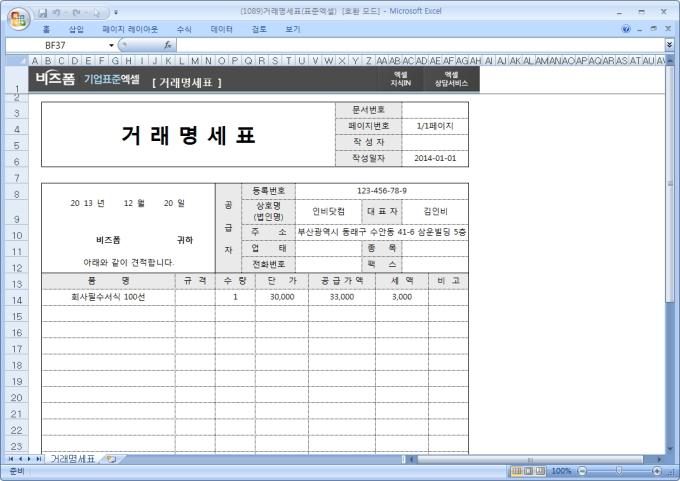Click the Select All corner cell
The height and width of the screenshot is (481, 680).
click(x=16, y=60)
